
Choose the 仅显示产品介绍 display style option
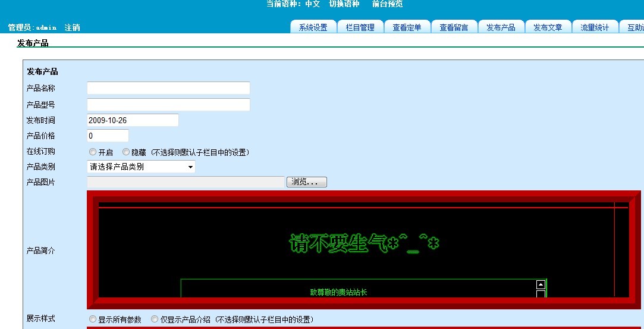[x=155, y=319]
